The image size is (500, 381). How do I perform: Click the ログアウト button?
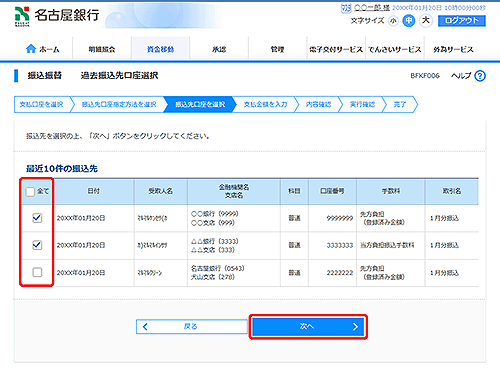click(462, 21)
